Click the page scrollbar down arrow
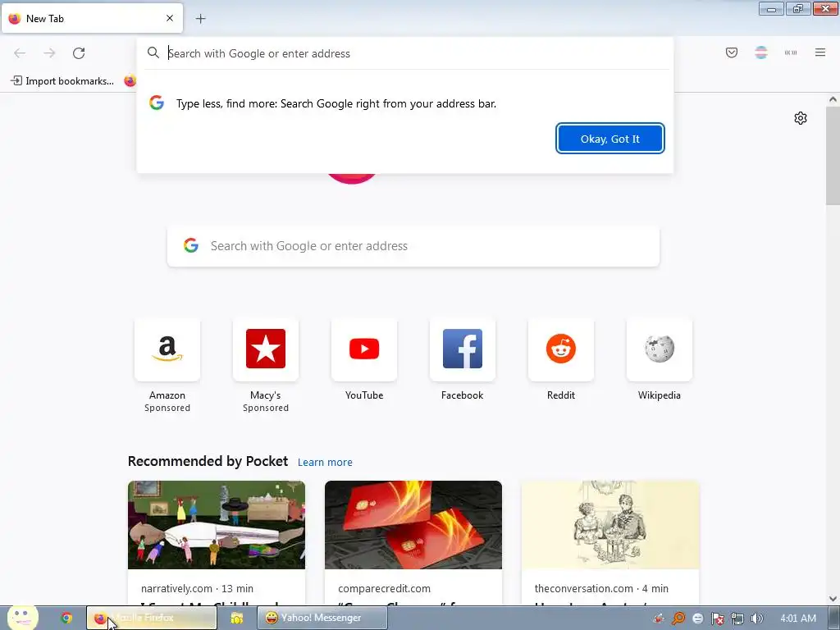The height and width of the screenshot is (630, 840). 833,598
